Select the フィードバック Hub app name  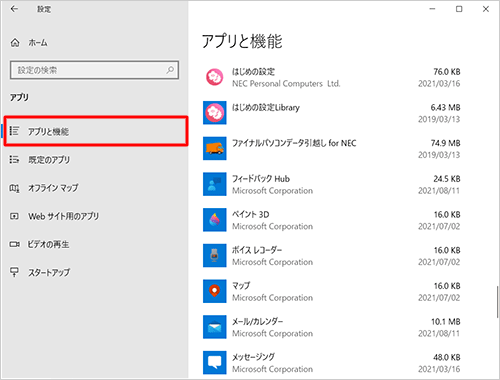coord(261,179)
